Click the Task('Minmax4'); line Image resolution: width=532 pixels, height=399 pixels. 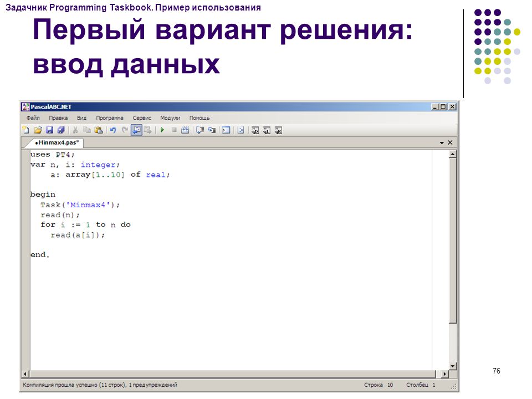(x=80, y=205)
